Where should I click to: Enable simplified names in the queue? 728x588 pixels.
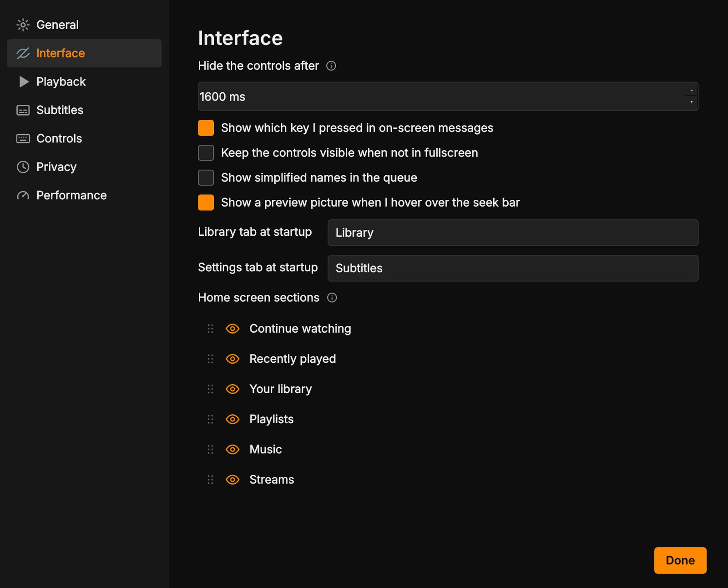(206, 177)
